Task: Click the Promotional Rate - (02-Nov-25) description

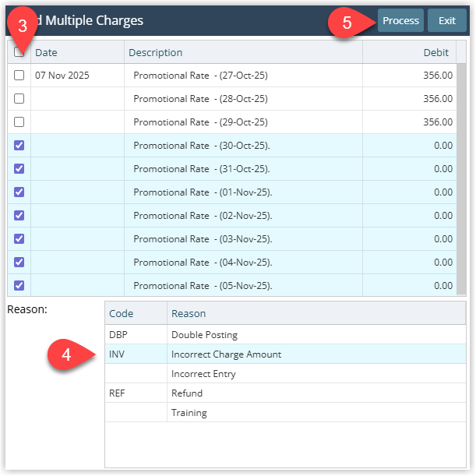Action: [203, 215]
